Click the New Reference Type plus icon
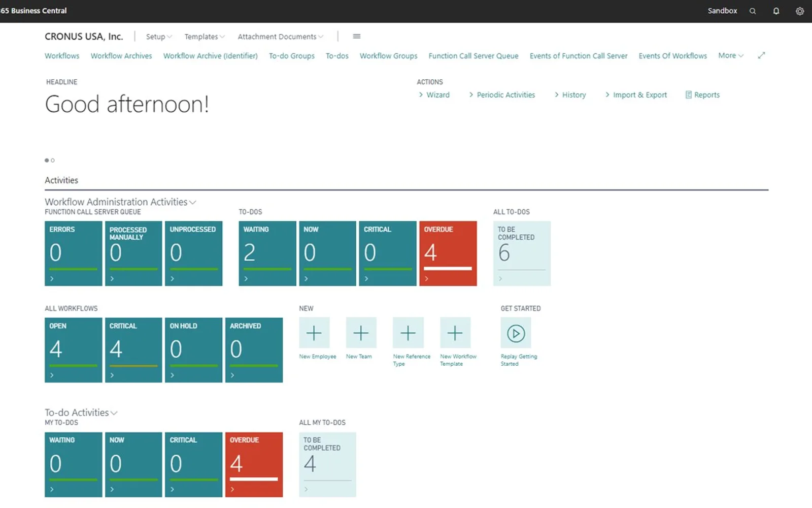This screenshot has width=812, height=508. (408, 333)
